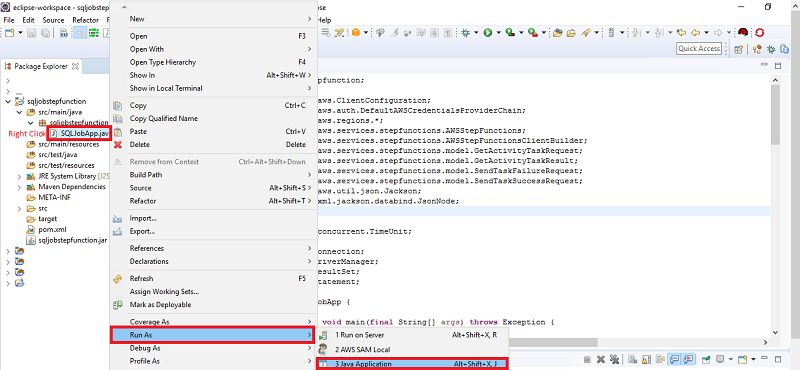Click the red JBoss hat toolbar icon
Image resolution: width=800 pixels, height=370 pixels.
(x=743, y=32)
